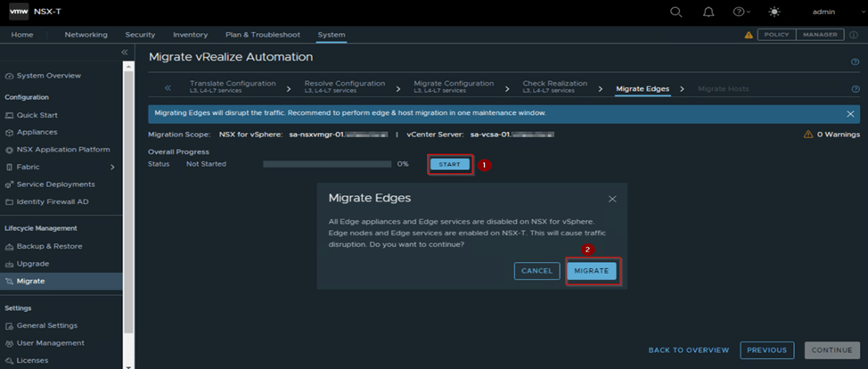Dismiss the blue migration warning banner
This screenshot has width=868, height=369.
(x=850, y=114)
